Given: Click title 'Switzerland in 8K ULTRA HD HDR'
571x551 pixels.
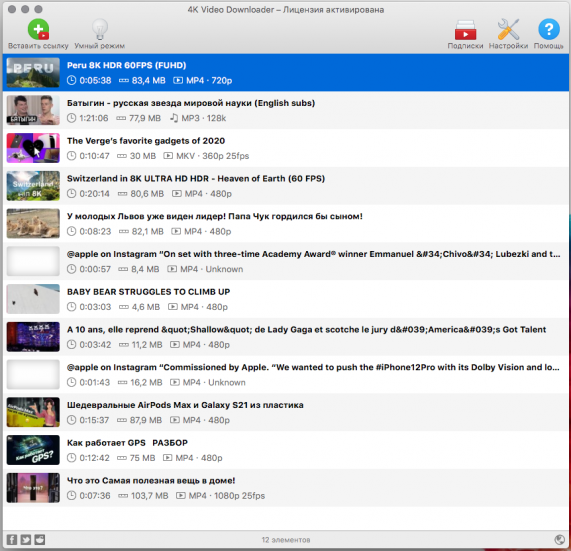Looking at the screenshot, I should pos(196,178).
